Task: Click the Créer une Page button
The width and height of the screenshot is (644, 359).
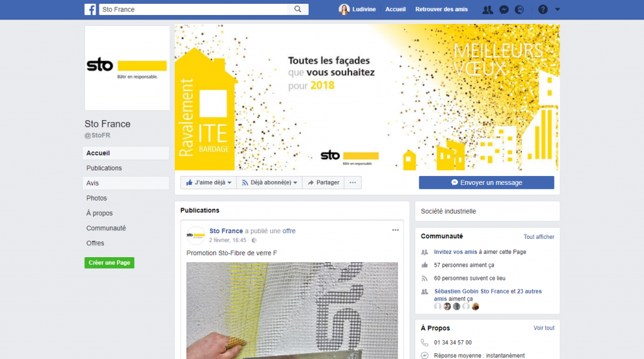Action: coord(109,262)
